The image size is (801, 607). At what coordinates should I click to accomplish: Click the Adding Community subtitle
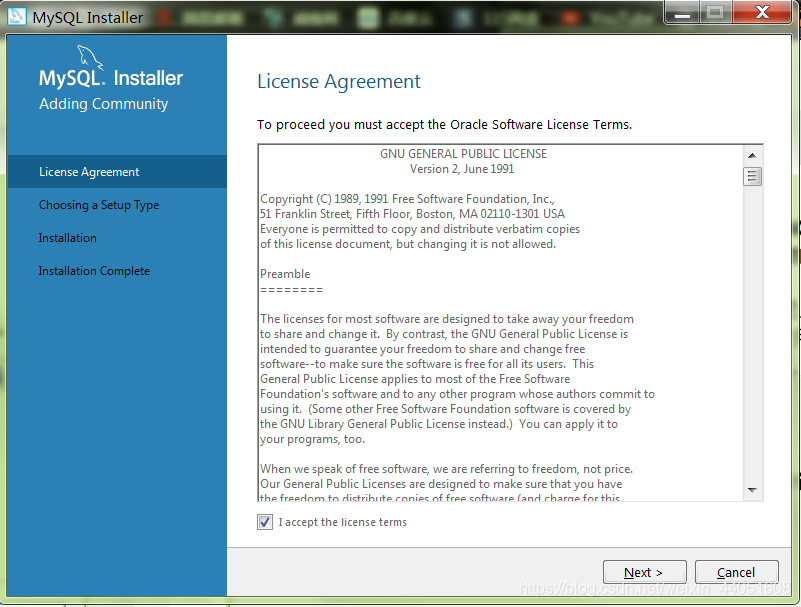(x=104, y=104)
